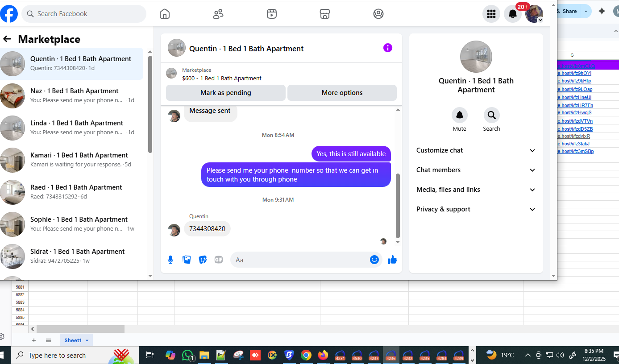Expand the Chat members section
The width and height of the screenshot is (619, 364).
pyautogui.click(x=476, y=170)
